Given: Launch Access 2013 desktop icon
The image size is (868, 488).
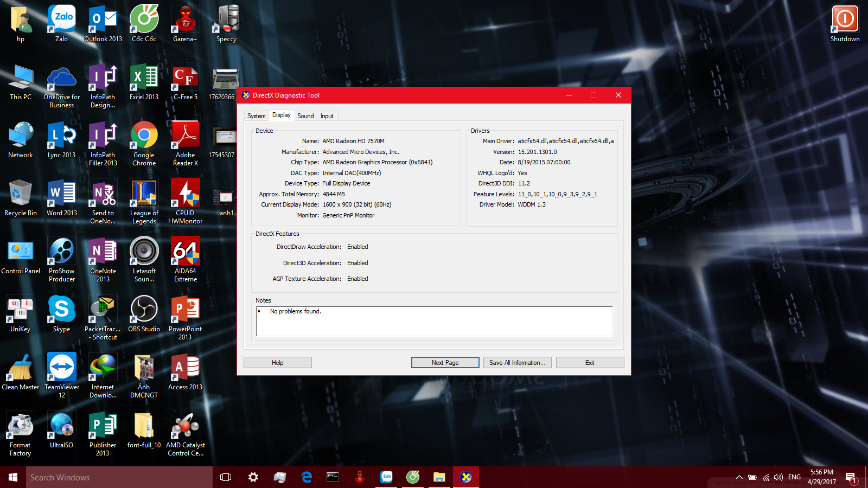Looking at the screenshot, I should [185, 372].
